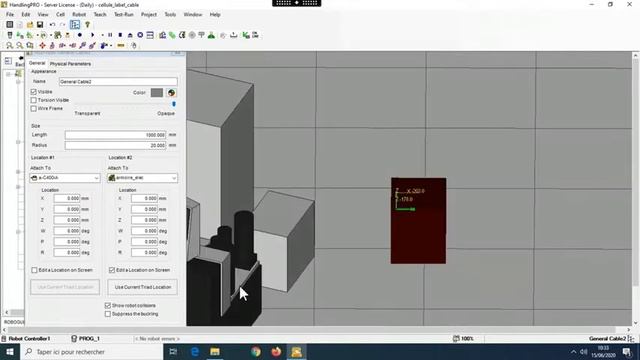Click the yellow Help question-mark icon
The height and width of the screenshot is (360, 640).
coord(87,24)
